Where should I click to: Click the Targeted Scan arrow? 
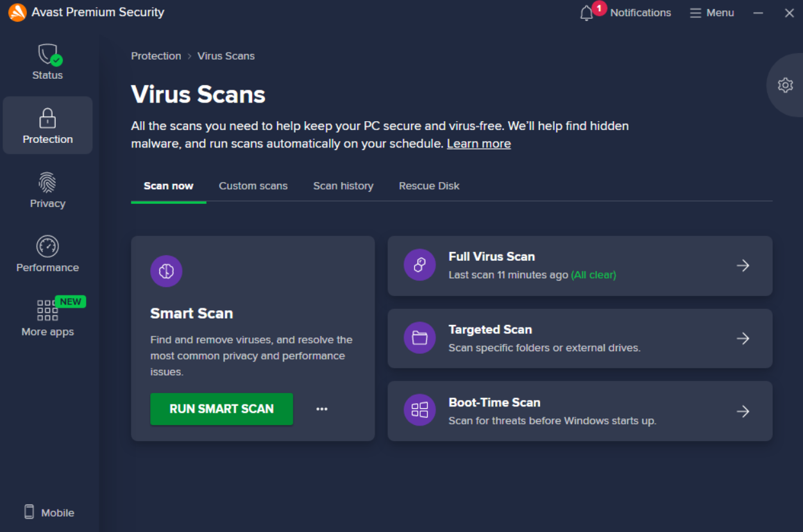point(743,338)
